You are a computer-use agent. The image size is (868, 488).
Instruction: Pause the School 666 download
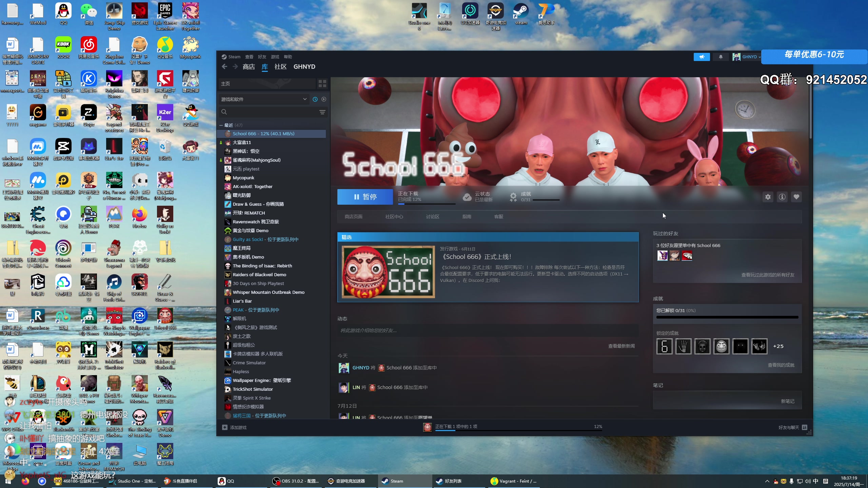365,197
